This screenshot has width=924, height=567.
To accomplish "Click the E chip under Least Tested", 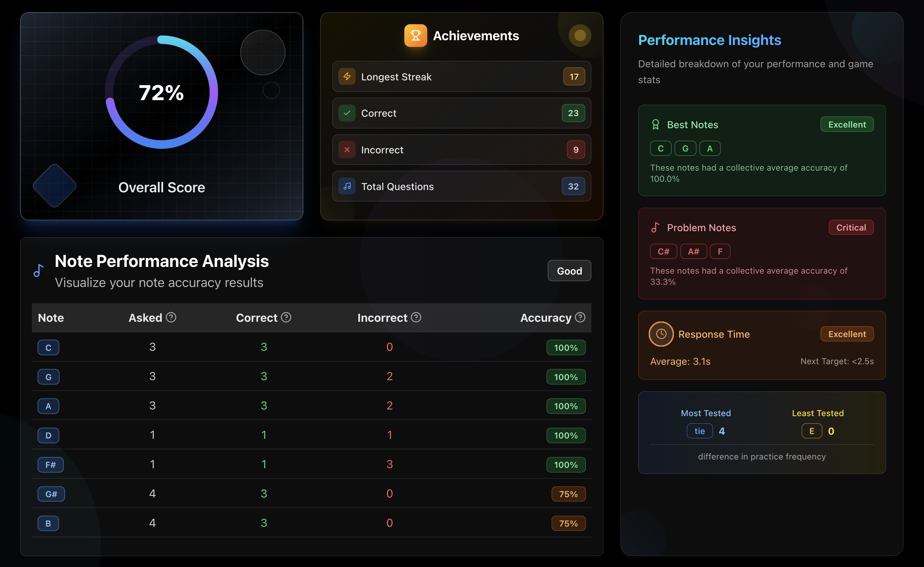I will [811, 431].
